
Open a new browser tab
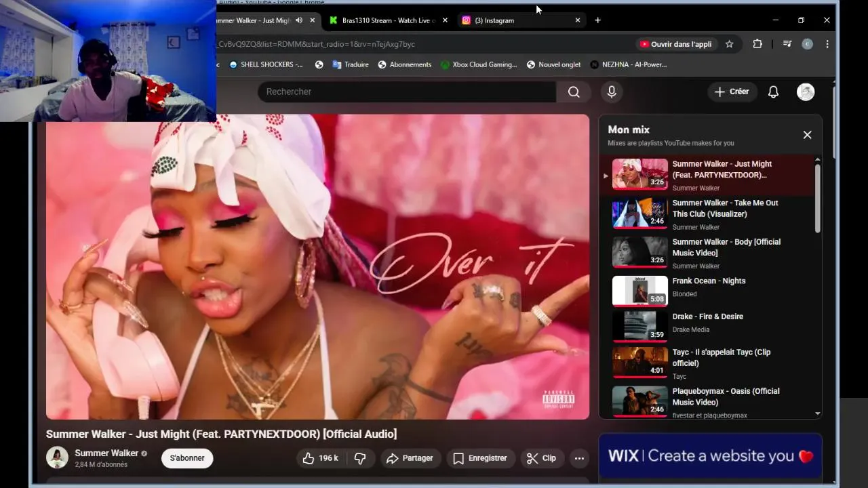(x=597, y=20)
